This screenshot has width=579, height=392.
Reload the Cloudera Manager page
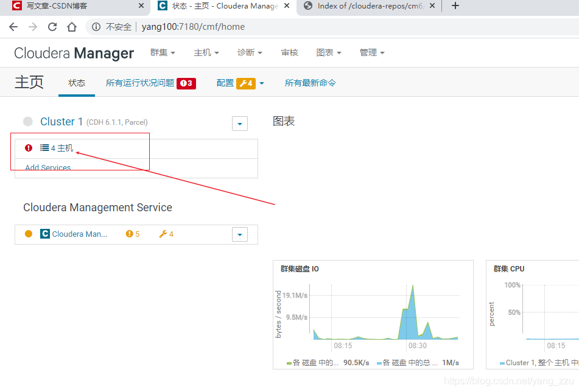pos(52,27)
